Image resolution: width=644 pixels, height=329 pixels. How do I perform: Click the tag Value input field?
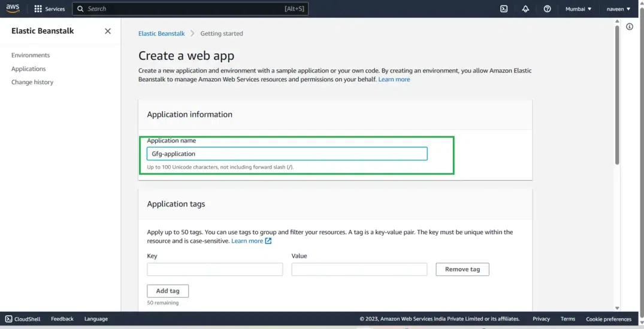[x=359, y=269]
